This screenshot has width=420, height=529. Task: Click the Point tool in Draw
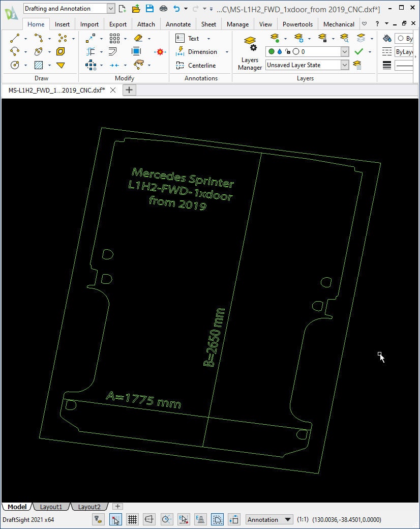pyautogui.click(x=63, y=38)
